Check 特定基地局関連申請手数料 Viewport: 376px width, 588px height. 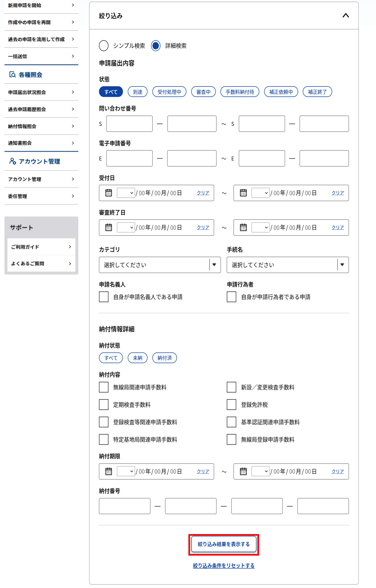(x=104, y=439)
